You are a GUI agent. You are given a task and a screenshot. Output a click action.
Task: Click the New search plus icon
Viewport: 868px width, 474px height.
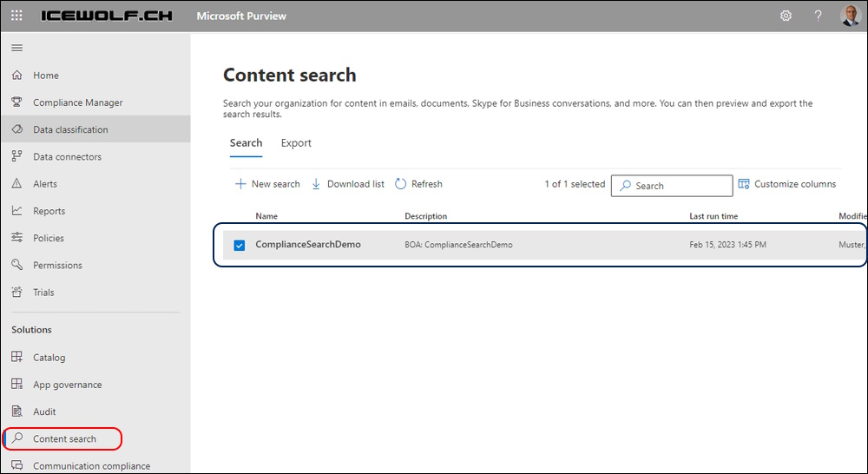pyautogui.click(x=240, y=184)
